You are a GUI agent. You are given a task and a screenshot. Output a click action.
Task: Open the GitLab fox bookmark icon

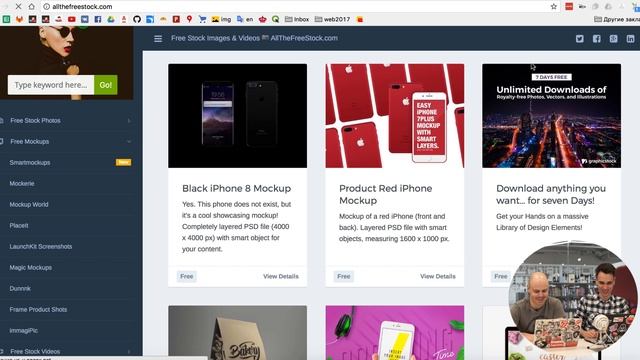tap(20, 19)
